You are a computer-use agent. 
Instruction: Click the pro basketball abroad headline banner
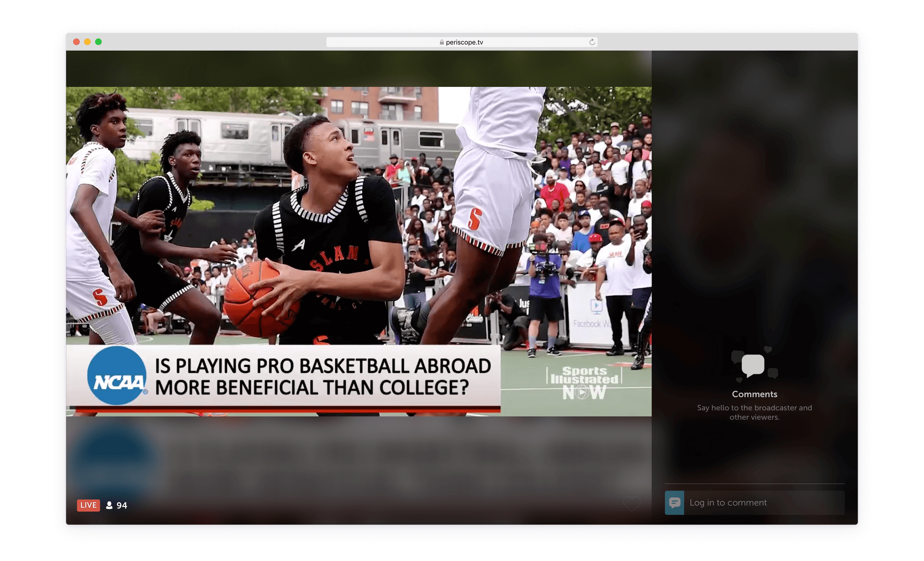(322, 377)
